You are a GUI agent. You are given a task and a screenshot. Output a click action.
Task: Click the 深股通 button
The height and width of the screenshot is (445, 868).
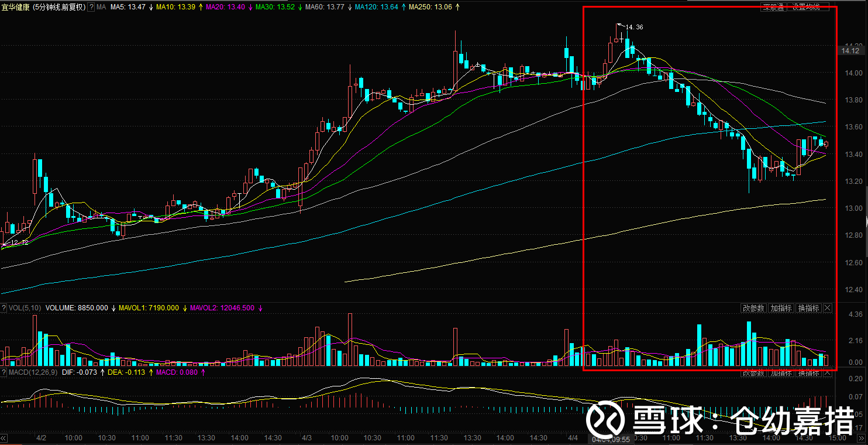(x=773, y=7)
